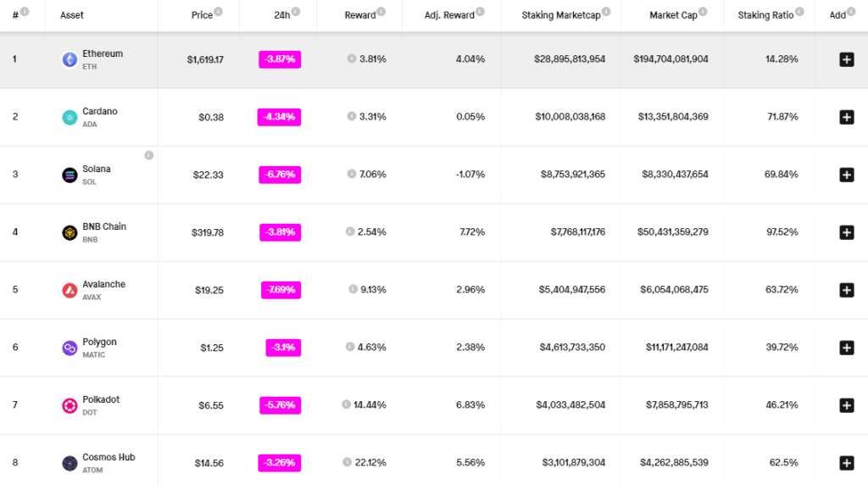Open the Cosmos Hub asset link
This screenshot has width=868, height=485.
pyautogui.click(x=108, y=457)
